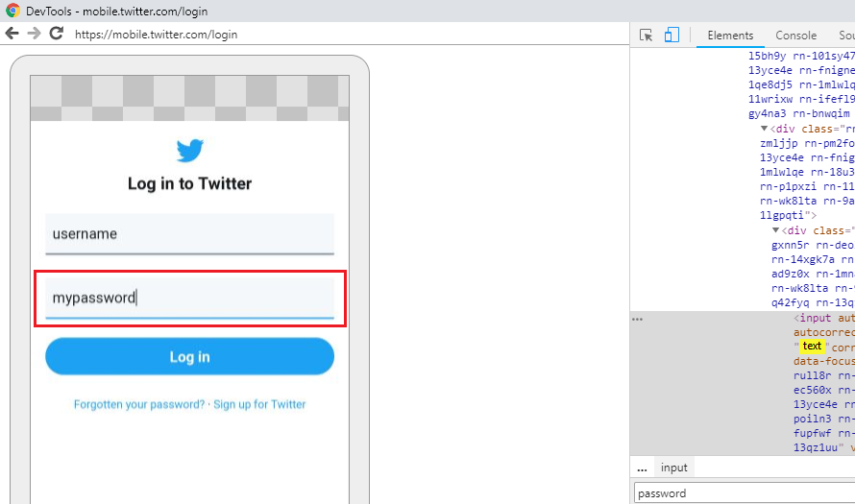Click the Twitter bird logo

coord(189,151)
